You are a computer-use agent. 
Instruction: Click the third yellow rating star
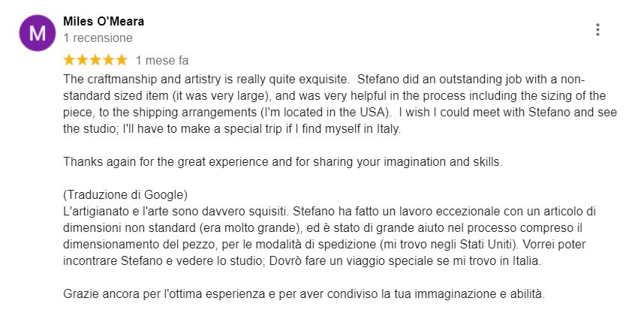95,60
